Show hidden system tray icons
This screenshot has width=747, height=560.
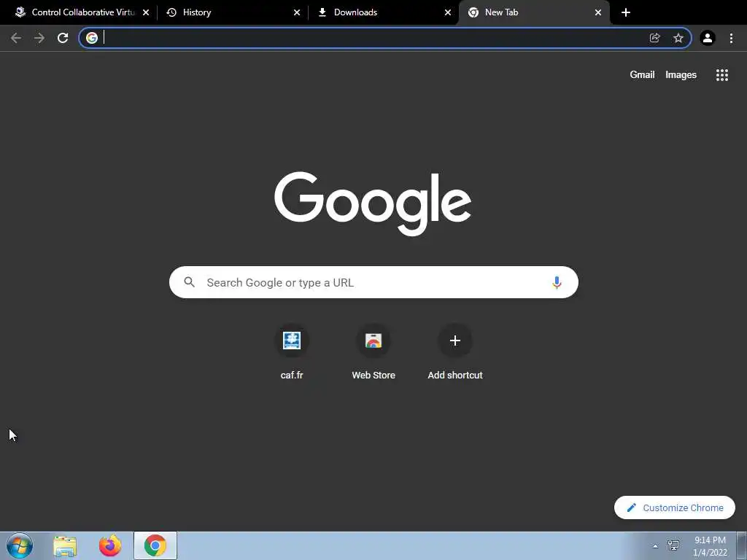click(656, 546)
